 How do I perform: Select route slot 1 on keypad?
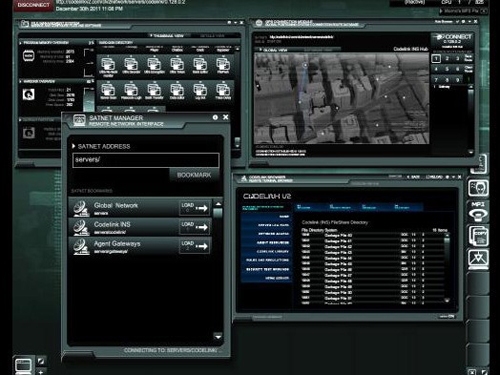436,59
